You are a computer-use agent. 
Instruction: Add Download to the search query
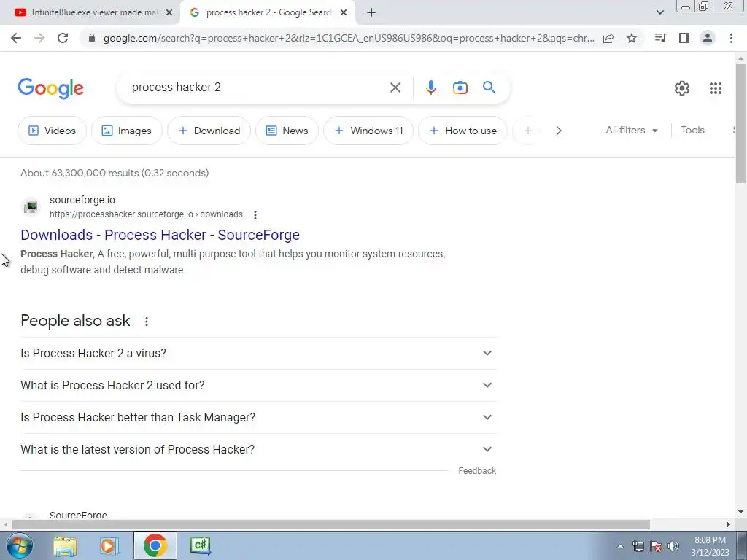[209, 131]
